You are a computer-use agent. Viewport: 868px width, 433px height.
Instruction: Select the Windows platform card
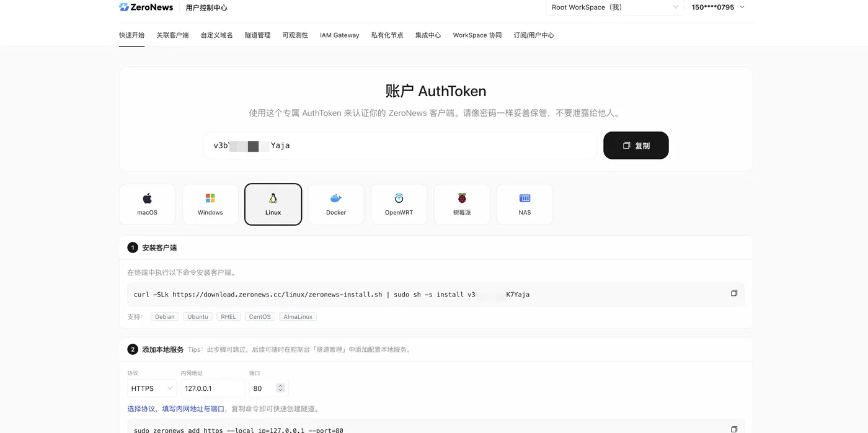pyautogui.click(x=210, y=204)
